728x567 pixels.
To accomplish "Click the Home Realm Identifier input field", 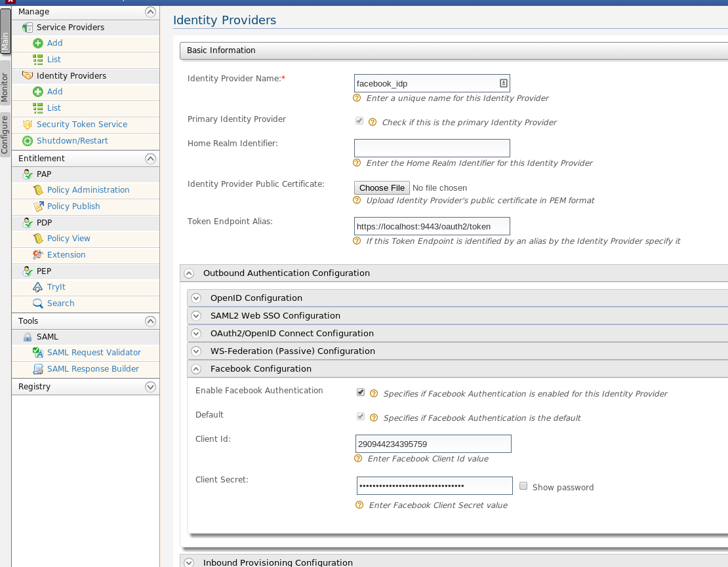I will [x=432, y=148].
